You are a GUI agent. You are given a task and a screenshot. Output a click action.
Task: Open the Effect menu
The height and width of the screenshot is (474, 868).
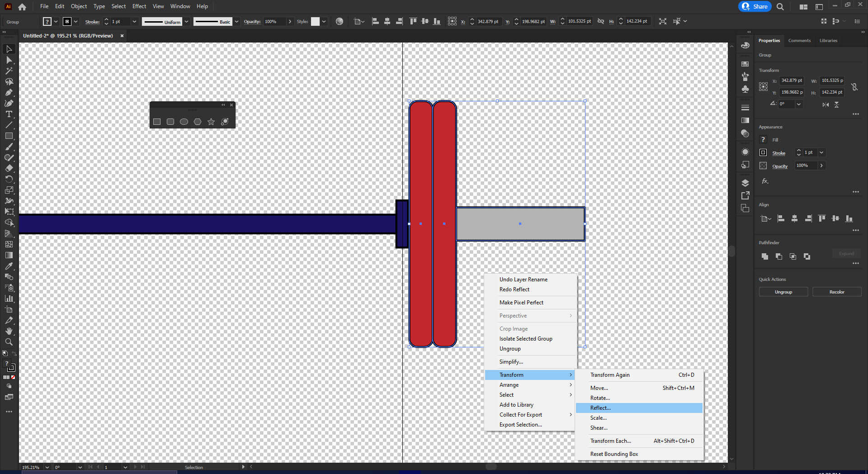[139, 6]
